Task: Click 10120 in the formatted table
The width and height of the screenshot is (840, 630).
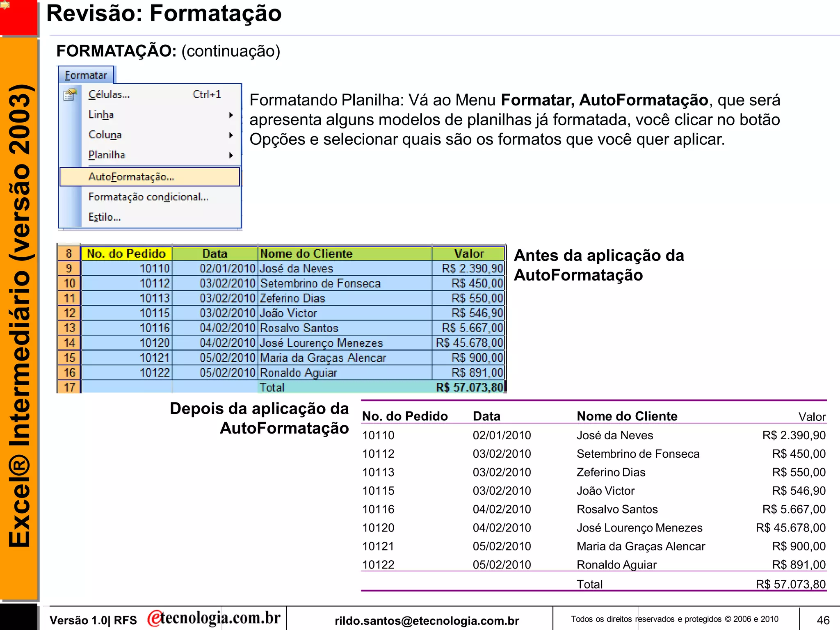Action: click(x=378, y=527)
